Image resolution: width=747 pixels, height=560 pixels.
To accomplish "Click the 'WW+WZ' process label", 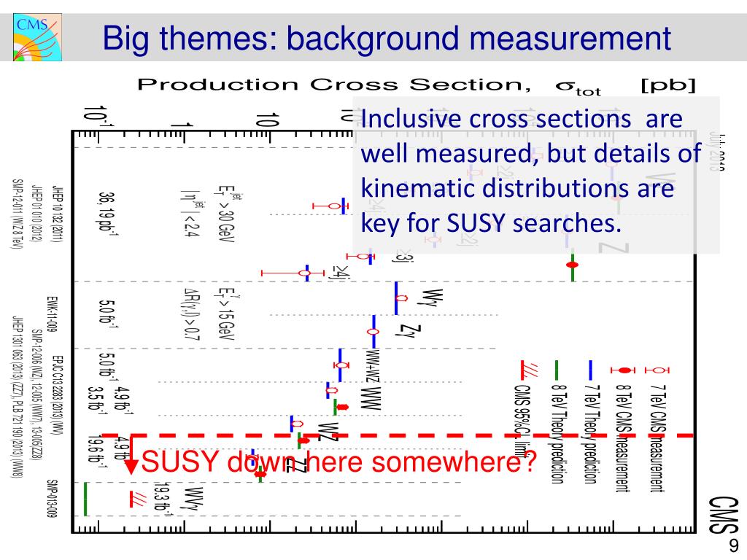I will [x=372, y=366].
